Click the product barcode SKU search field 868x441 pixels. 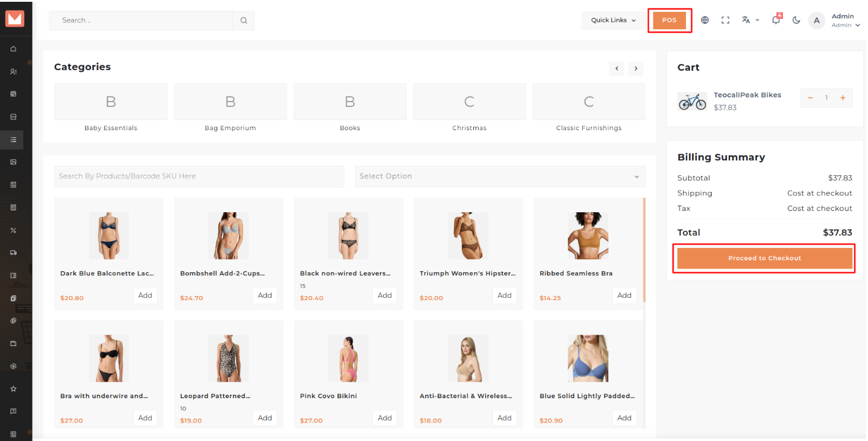tap(199, 177)
